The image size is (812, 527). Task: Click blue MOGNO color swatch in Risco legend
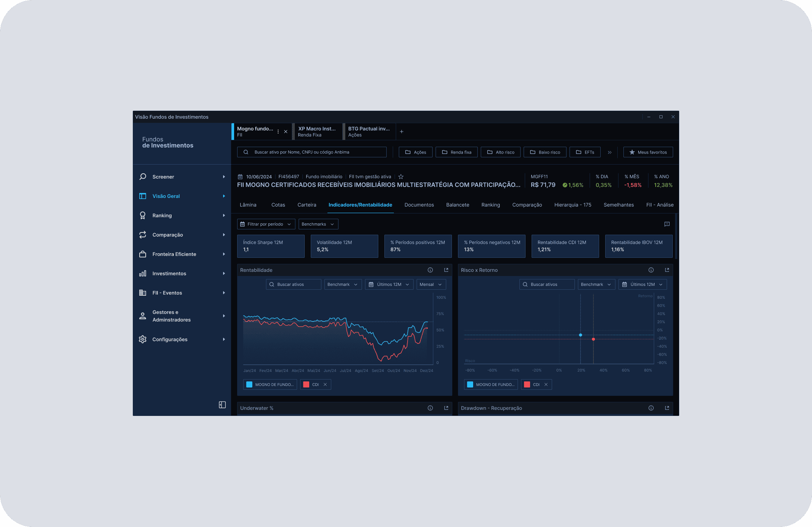point(470,384)
